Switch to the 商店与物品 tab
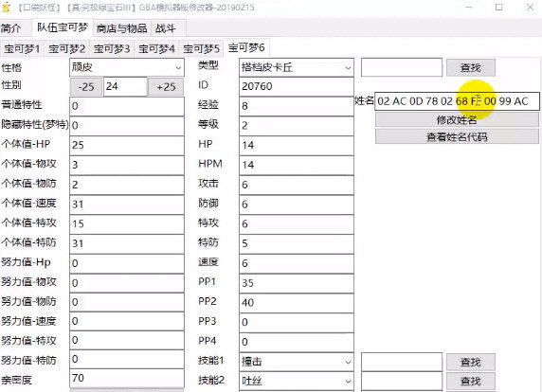Image resolution: width=542 pixels, height=392 pixels. (122, 28)
